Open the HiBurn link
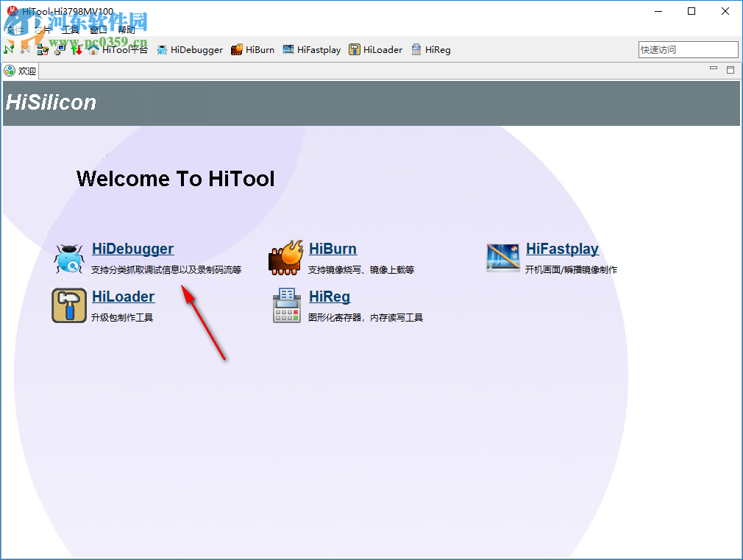Viewport: 743px width, 560px height. 333,249
